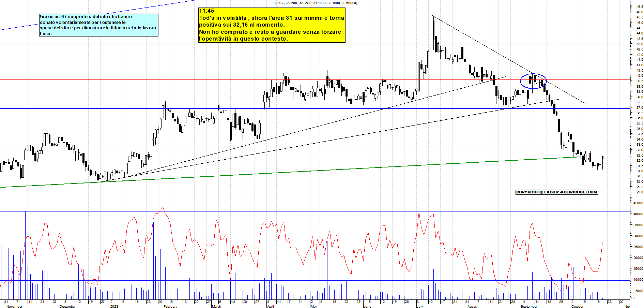The width and height of the screenshot is (644, 308).
Task: Click the September label on the date axis
Action: coord(529,306)
